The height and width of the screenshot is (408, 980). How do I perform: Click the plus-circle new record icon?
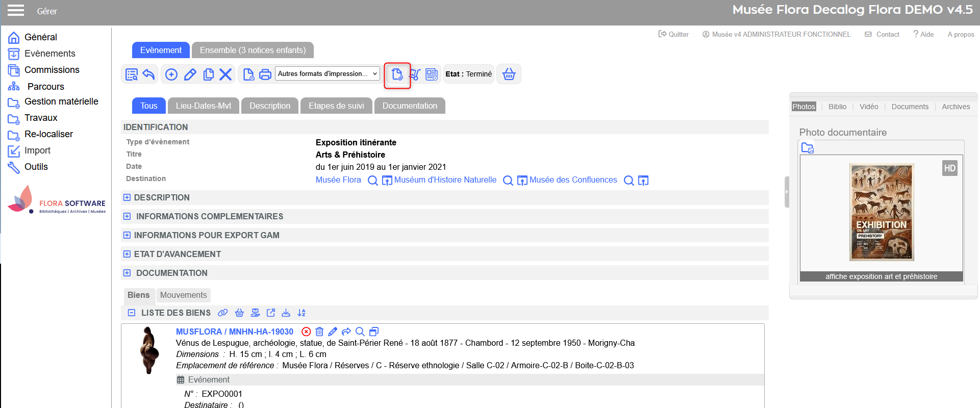[x=171, y=74]
